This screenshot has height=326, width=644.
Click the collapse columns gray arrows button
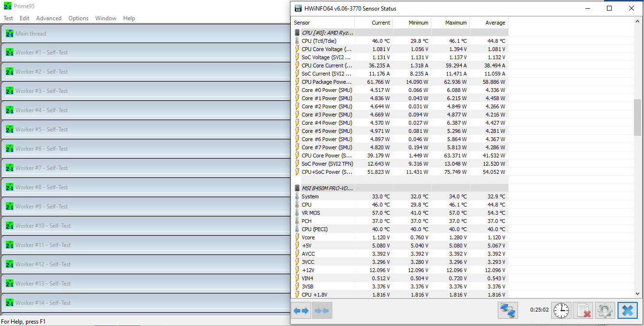[322, 311]
